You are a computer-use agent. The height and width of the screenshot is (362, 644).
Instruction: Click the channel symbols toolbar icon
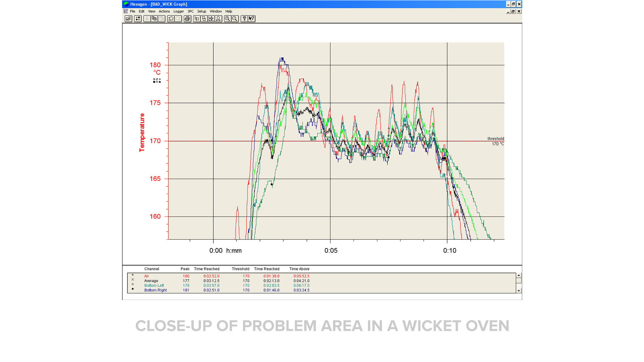[138, 19]
